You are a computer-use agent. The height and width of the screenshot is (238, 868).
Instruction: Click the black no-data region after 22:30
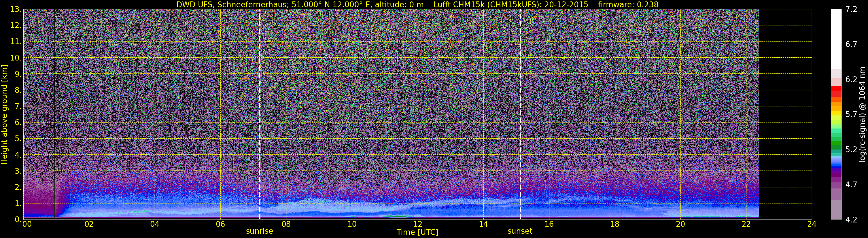pos(785,114)
